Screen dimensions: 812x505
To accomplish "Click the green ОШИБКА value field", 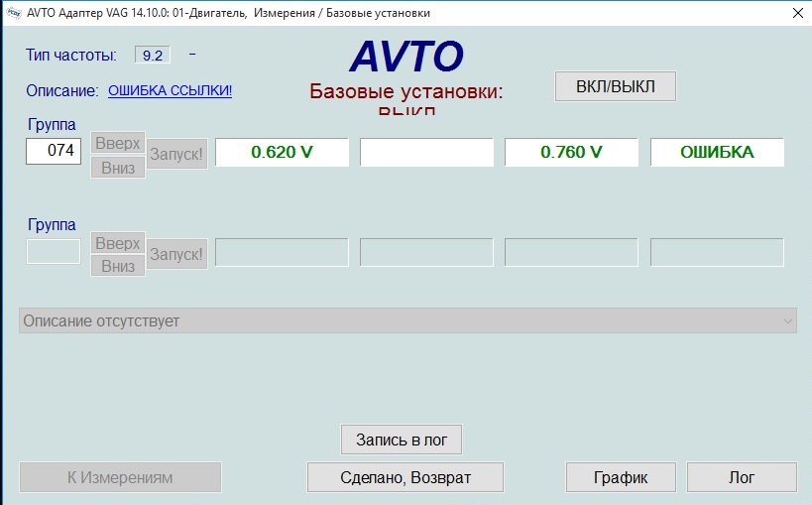I will pyautogui.click(x=717, y=152).
